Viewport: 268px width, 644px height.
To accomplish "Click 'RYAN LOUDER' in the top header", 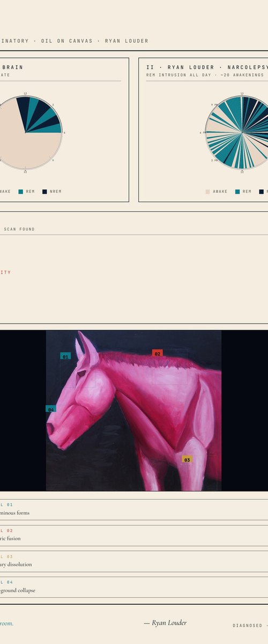I will [126, 41].
